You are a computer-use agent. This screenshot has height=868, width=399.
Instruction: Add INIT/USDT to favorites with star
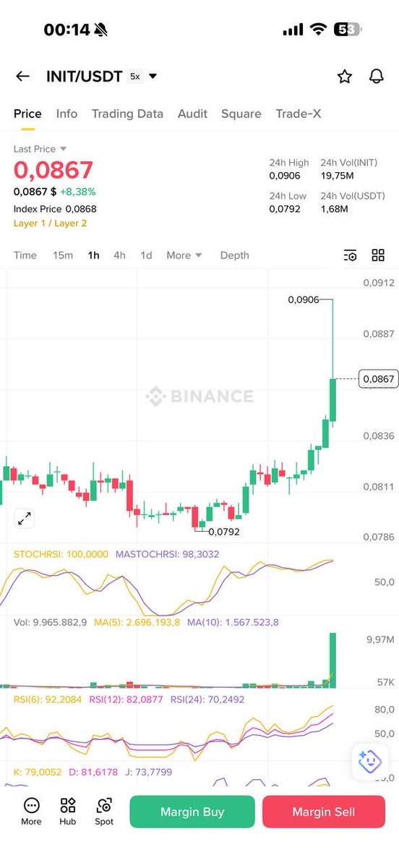pos(345,77)
